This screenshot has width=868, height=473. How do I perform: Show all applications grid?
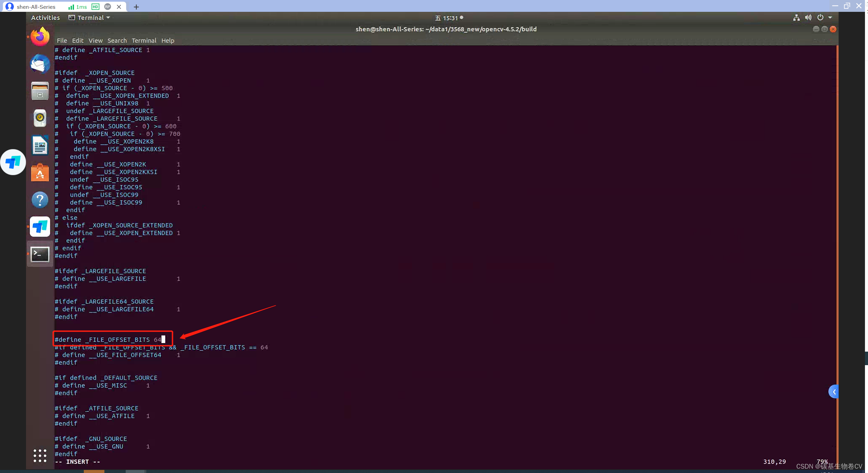(40, 455)
